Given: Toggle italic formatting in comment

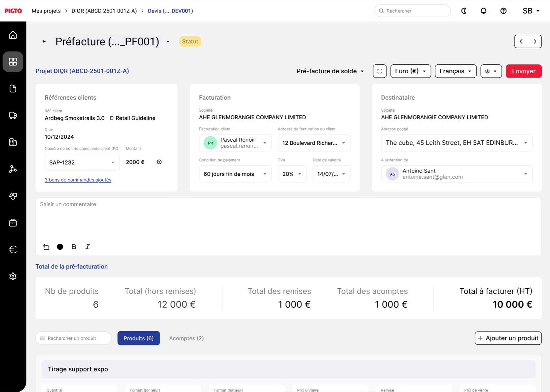Looking at the screenshot, I should pyautogui.click(x=88, y=247).
